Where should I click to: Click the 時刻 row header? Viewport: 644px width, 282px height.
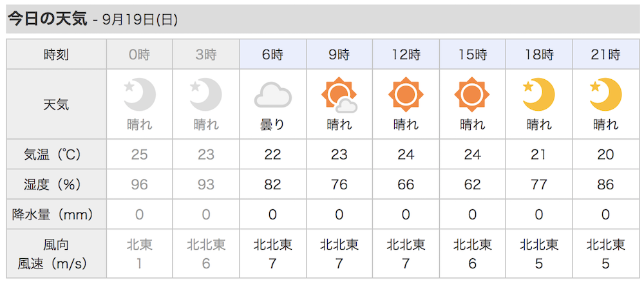(56, 54)
